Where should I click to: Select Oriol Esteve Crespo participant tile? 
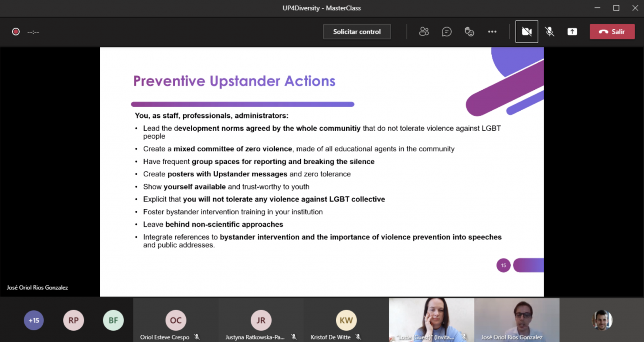(x=176, y=320)
